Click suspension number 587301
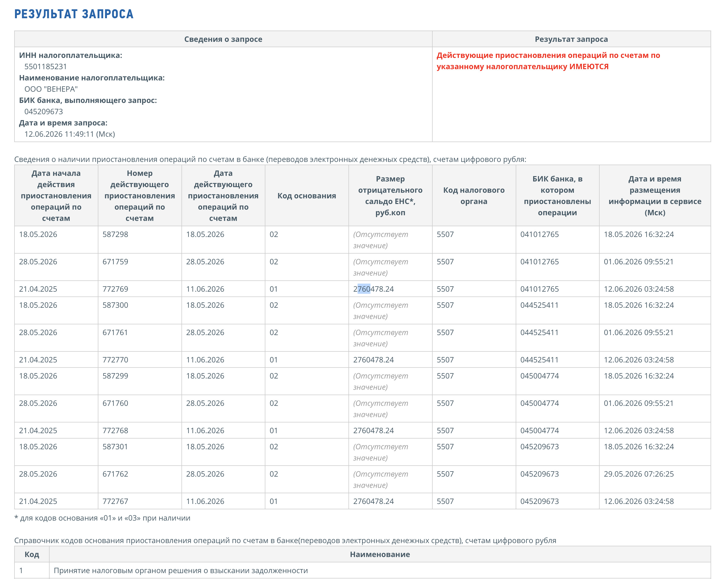The height and width of the screenshot is (579, 728). [116, 447]
